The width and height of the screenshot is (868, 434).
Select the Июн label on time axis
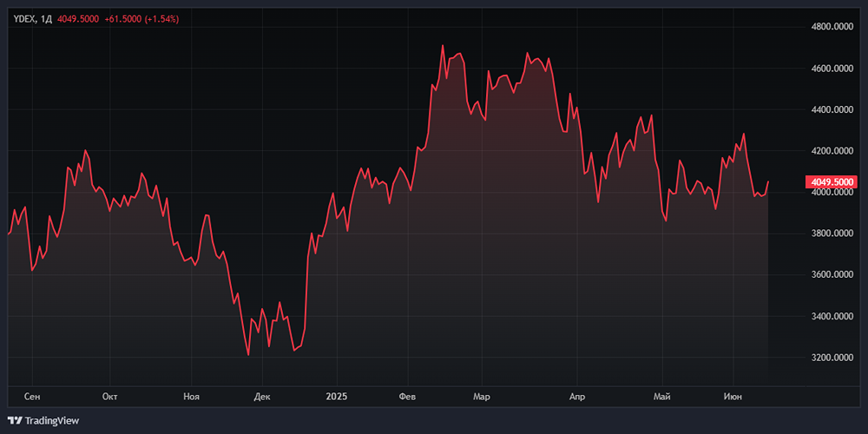coord(733,397)
